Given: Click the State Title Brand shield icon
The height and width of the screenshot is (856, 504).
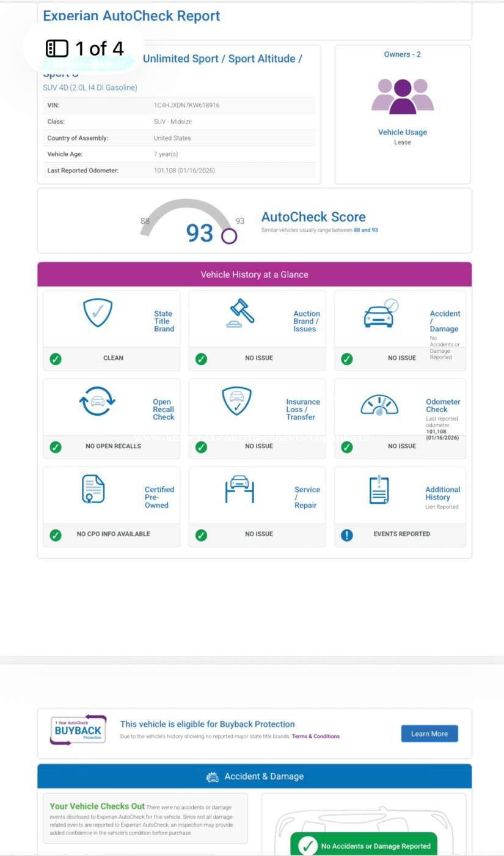Looking at the screenshot, I should click(x=98, y=312).
